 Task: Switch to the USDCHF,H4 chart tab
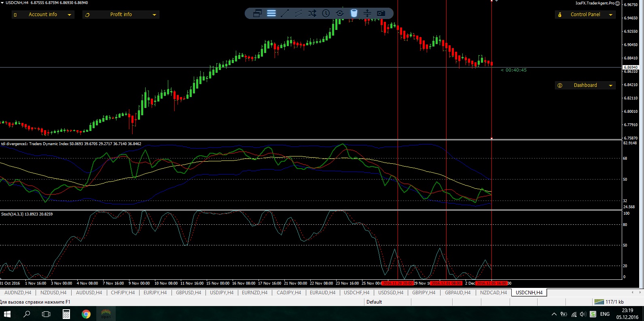pyautogui.click(x=356, y=293)
